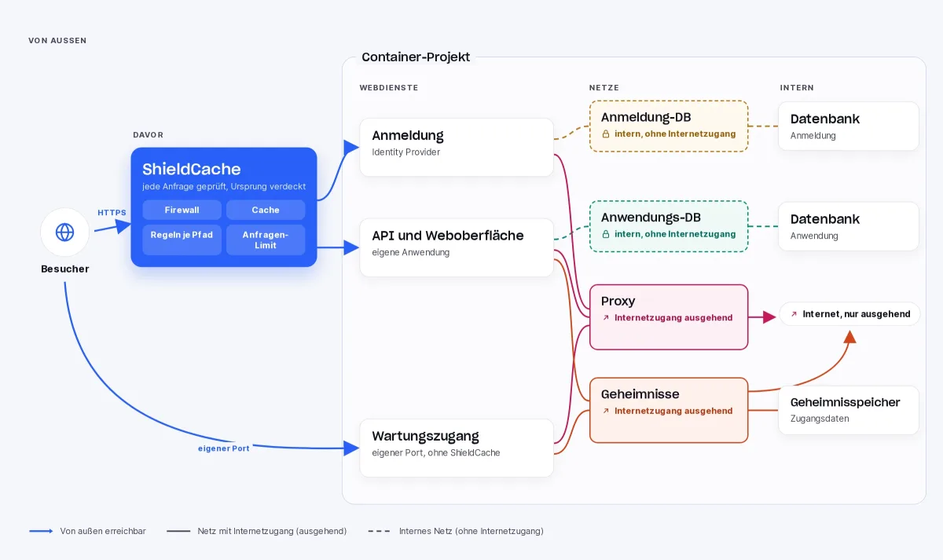943x560 pixels.
Task: Click the outgoing arrow icon in Geheimnisse box
Action: tap(606, 411)
